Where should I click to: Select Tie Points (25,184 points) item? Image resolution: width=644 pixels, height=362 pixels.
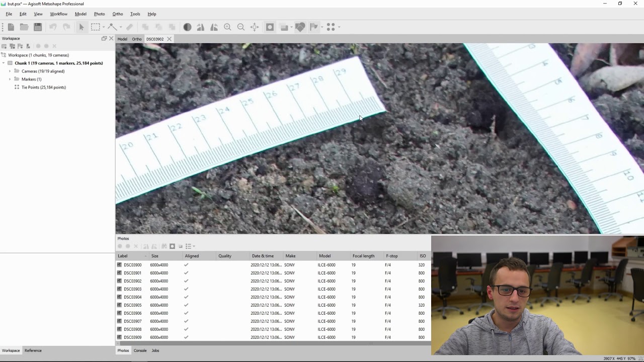point(43,87)
